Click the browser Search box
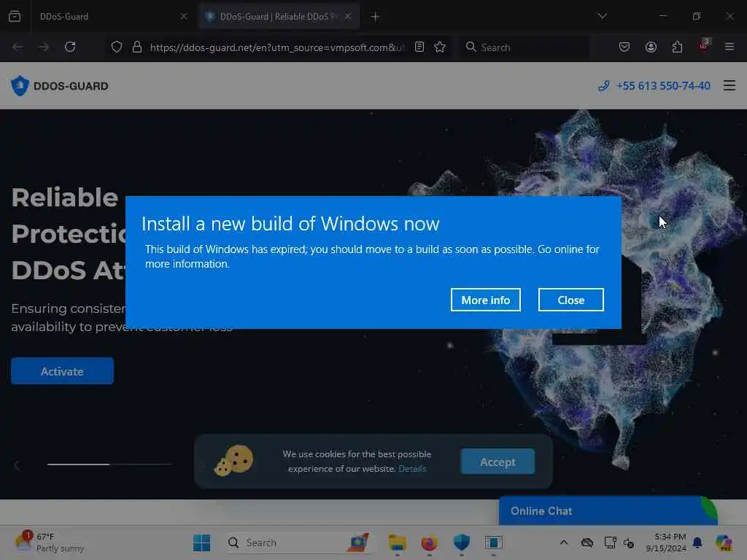This screenshot has height=560, width=747. (524, 47)
